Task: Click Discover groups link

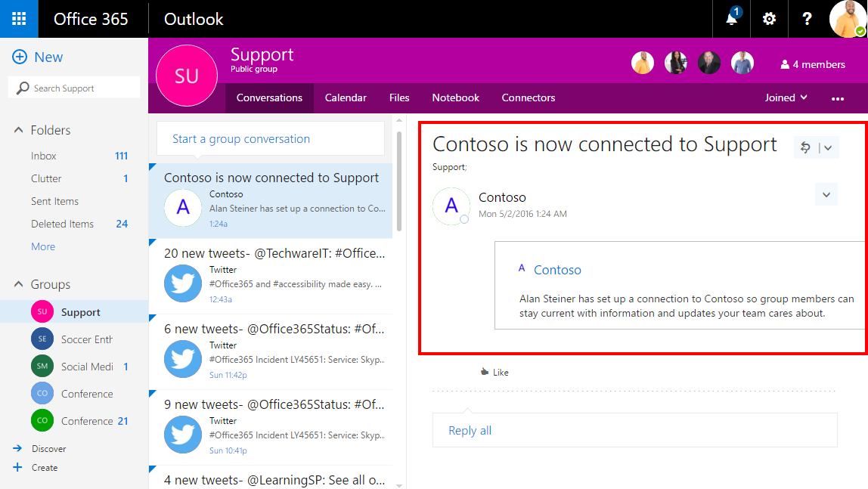Action: 48,448
